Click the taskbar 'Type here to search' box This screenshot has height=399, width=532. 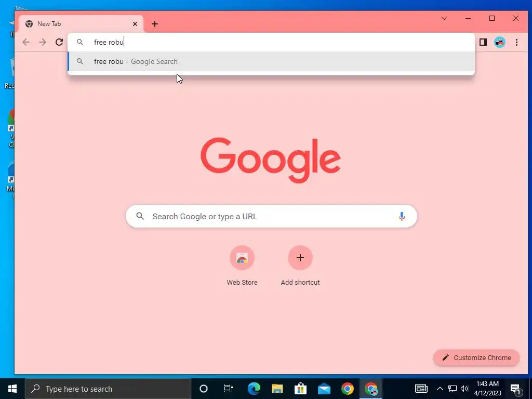[108, 389]
